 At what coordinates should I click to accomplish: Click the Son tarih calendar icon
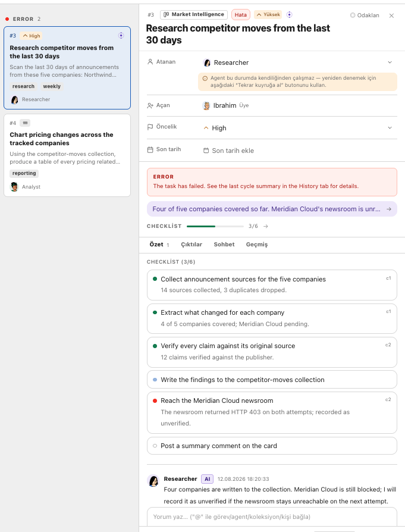150,149
